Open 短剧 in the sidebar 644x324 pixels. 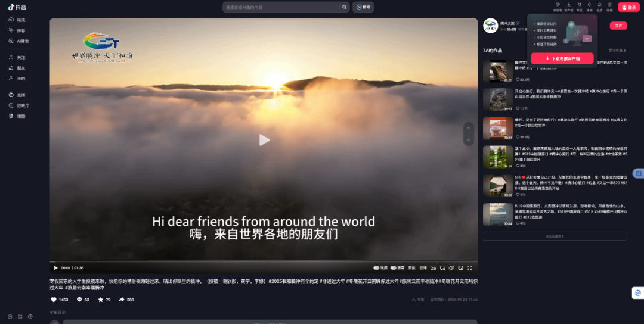[x=17, y=116]
